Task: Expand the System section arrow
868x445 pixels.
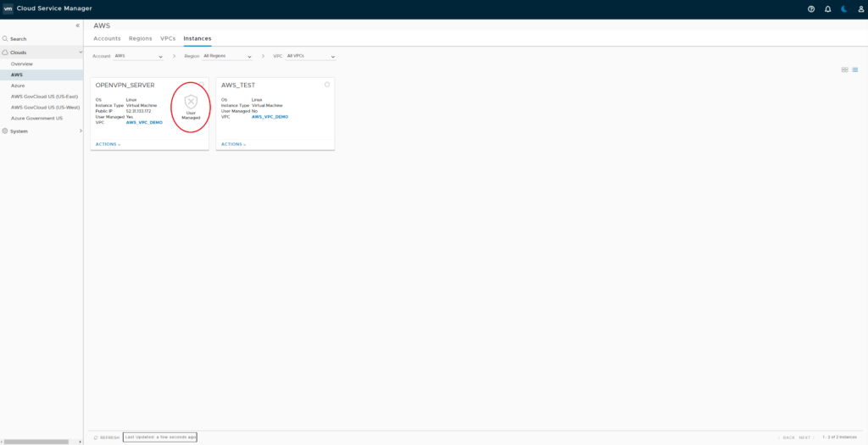Action: tap(81, 131)
